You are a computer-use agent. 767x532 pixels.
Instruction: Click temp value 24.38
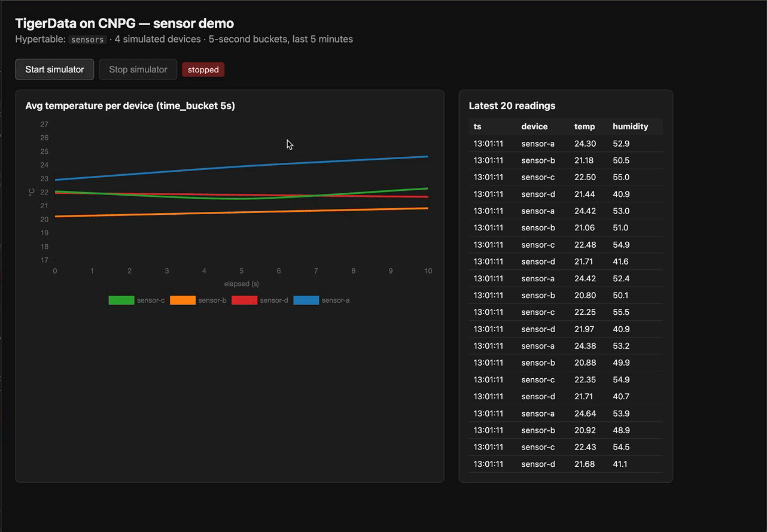tap(585, 346)
